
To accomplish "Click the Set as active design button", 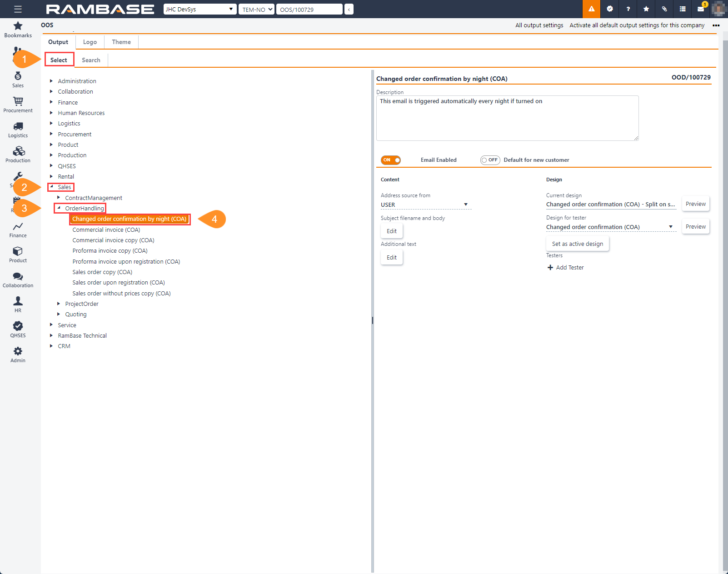I will (x=577, y=244).
